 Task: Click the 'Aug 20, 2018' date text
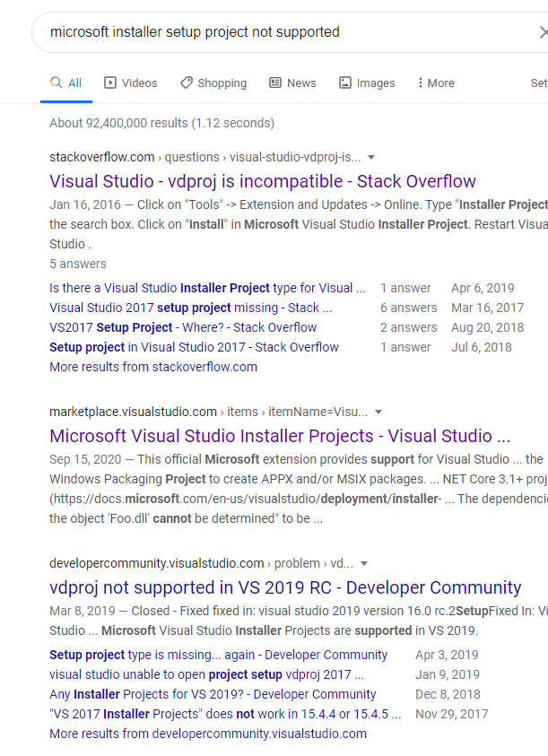coord(487,327)
